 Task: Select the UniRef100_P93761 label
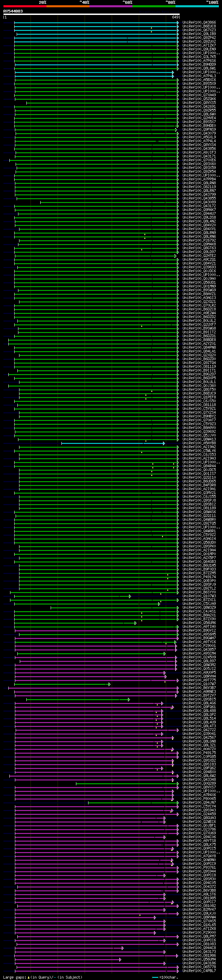point(199,868)
